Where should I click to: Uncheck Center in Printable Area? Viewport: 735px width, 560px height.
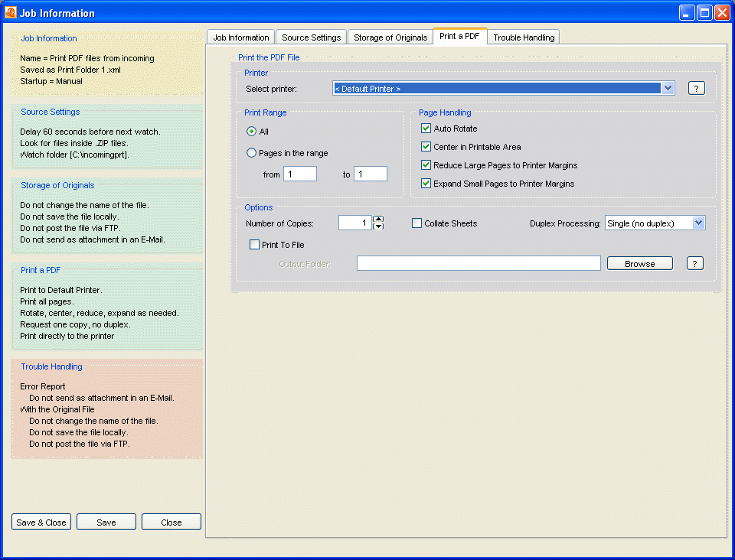pyautogui.click(x=426, y=146)
